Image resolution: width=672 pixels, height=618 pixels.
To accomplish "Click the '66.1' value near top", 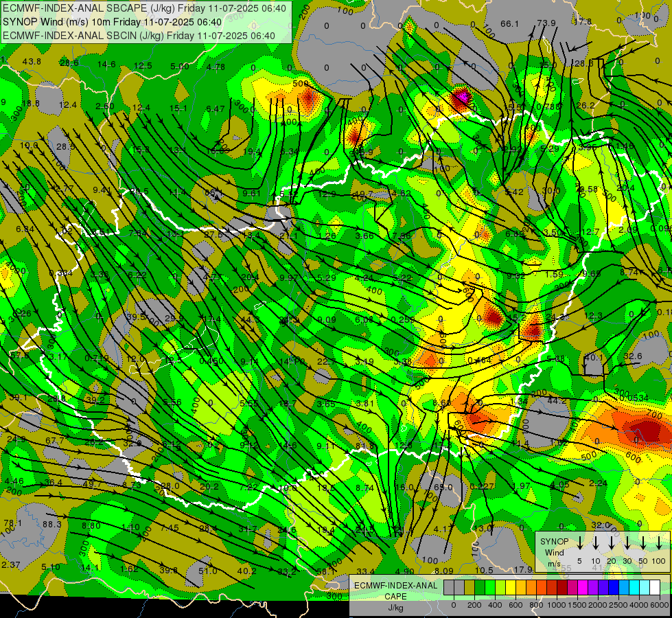I will click(x=509, y=24).
